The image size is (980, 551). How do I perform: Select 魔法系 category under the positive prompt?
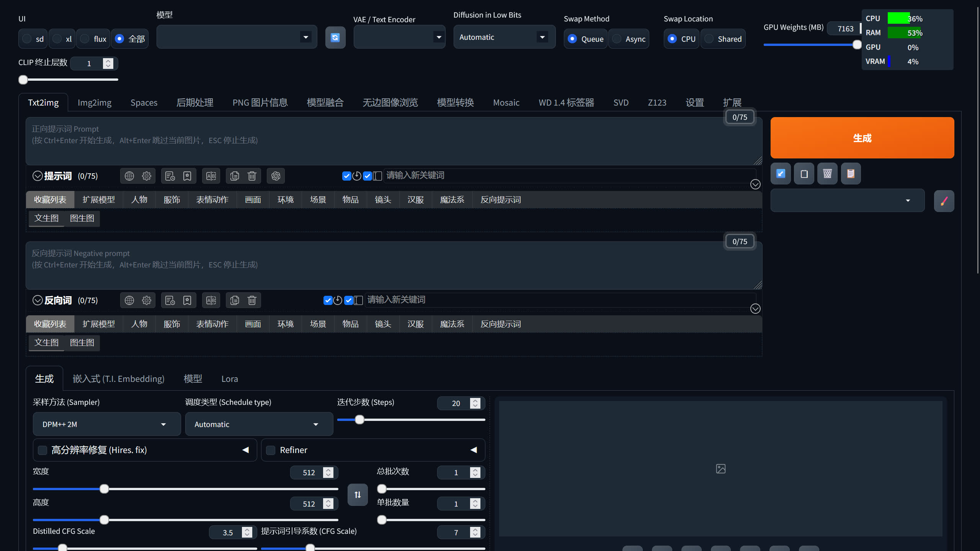coord(452,200)
